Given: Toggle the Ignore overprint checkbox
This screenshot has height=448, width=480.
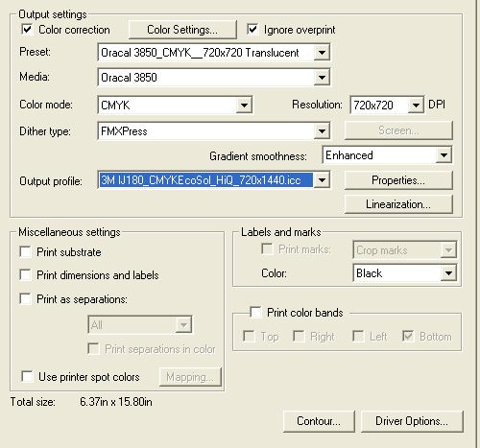Looking at the screenshot, I should 252,30.
